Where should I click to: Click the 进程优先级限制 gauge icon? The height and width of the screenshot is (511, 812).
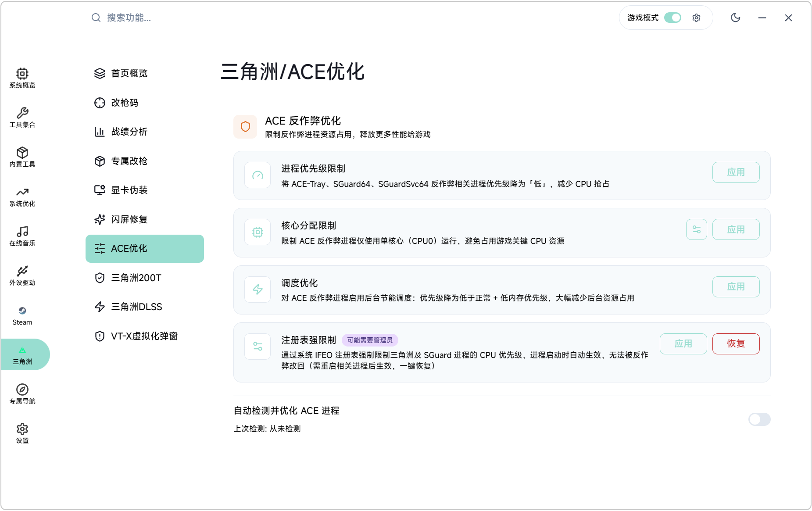pyautogui.click(x=258, y=175)
